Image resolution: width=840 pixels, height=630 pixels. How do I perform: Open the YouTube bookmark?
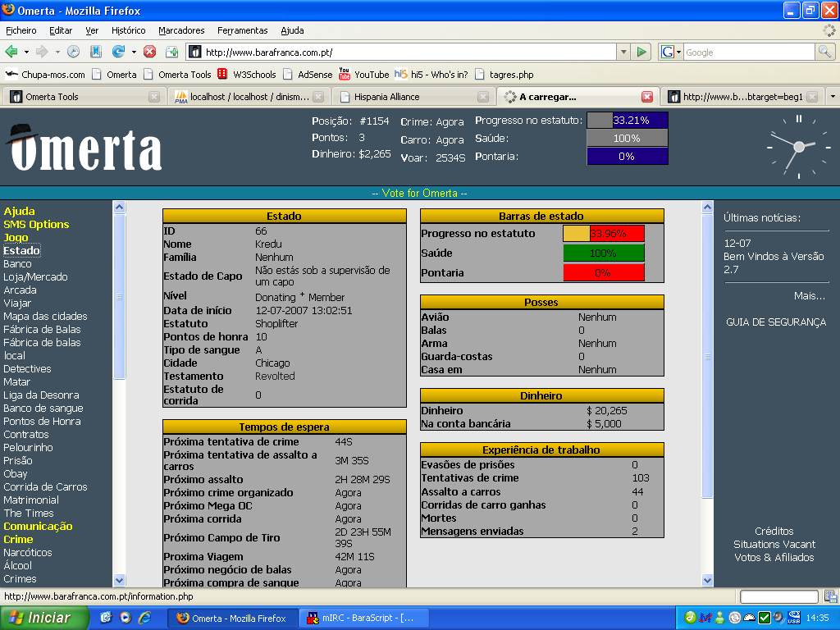363,74
